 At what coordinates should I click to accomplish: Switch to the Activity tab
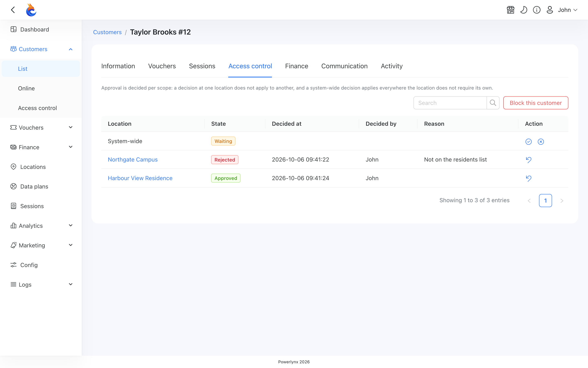coord(392,66)
